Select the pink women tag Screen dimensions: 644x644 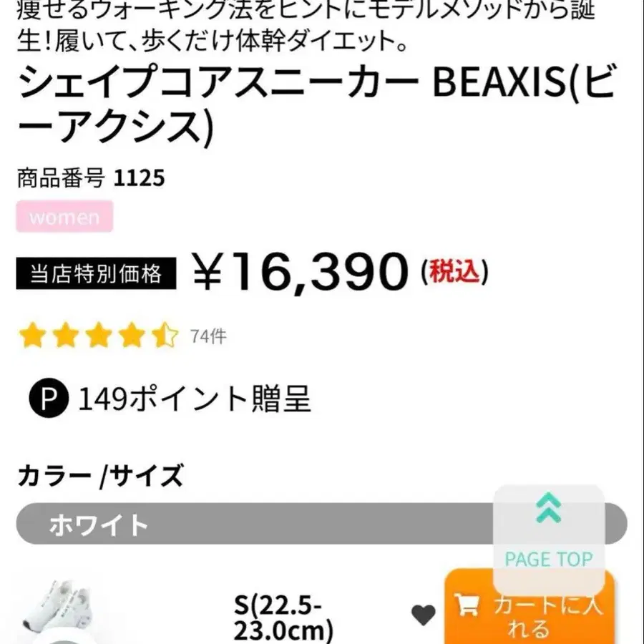tap(64, 217)
